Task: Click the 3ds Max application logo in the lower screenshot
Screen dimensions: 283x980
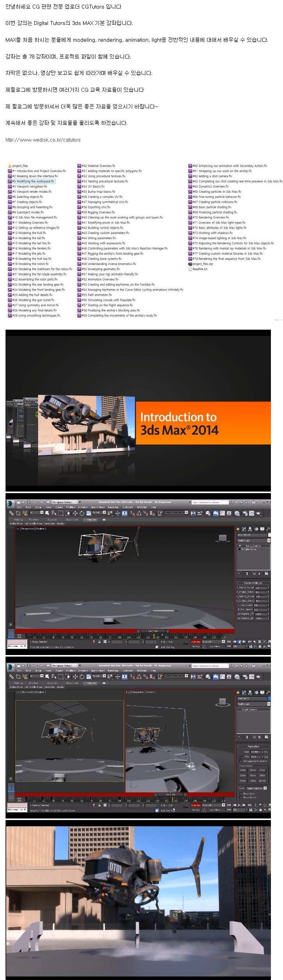Action: click(11, 667)
